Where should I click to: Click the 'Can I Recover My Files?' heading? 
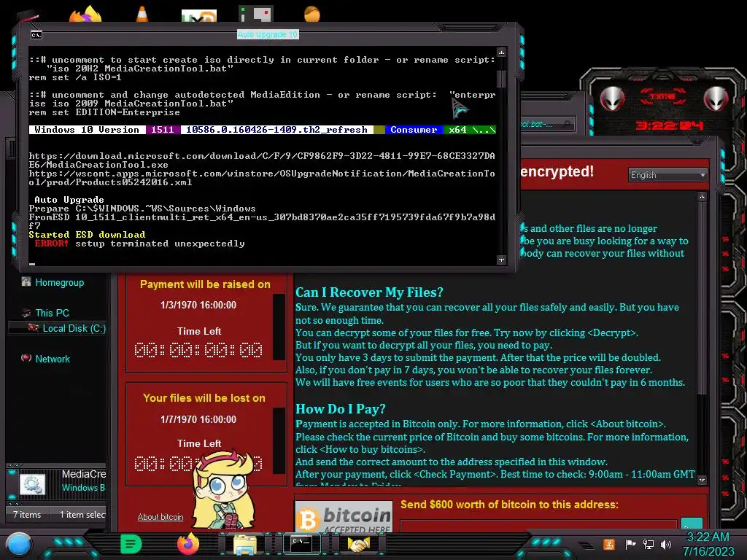click(x=369, y=292)
